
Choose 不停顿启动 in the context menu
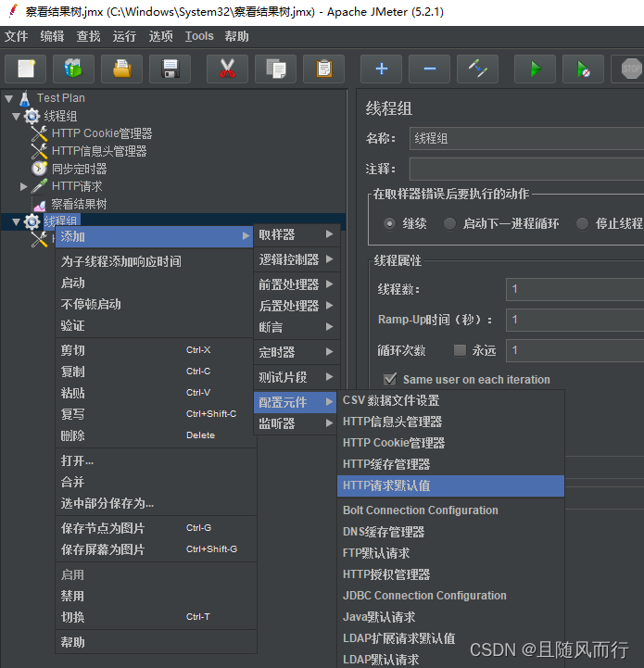click(x=156, y=304)
